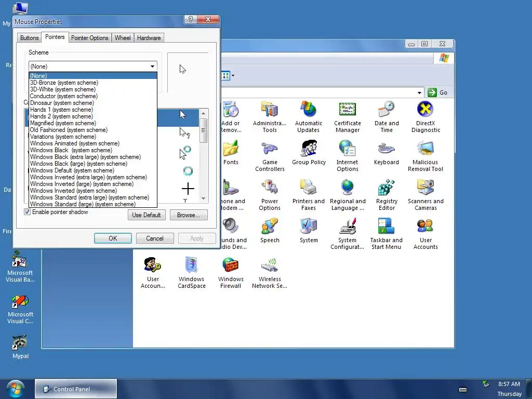Screen dimensions: 532x399
Task: Open Wireless Network Setup icon
Action: coord(270,273)
